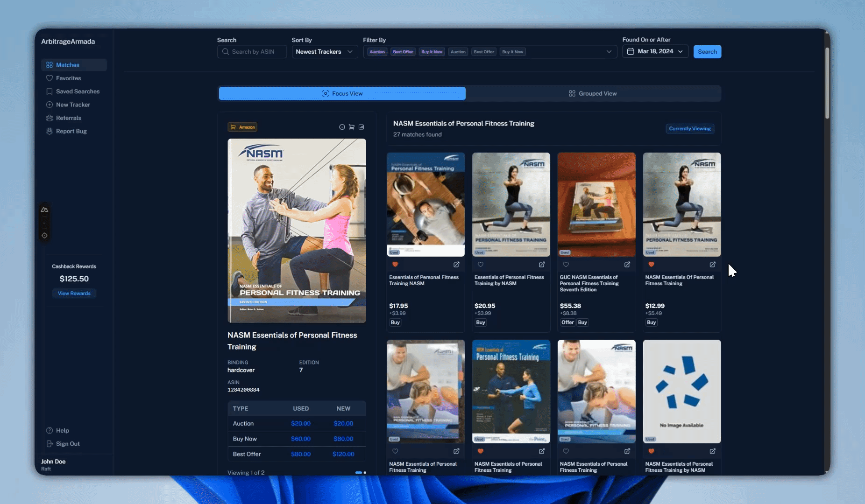The image size is (865, 504).
Task: Click John Doe user profile
Action: (53, 465)
